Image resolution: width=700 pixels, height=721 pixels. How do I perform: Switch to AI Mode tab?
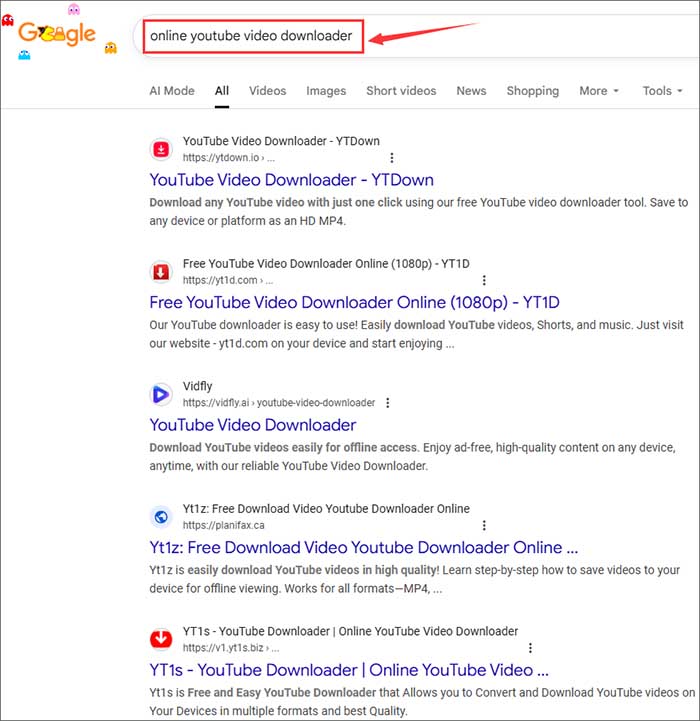coord(172,91)
